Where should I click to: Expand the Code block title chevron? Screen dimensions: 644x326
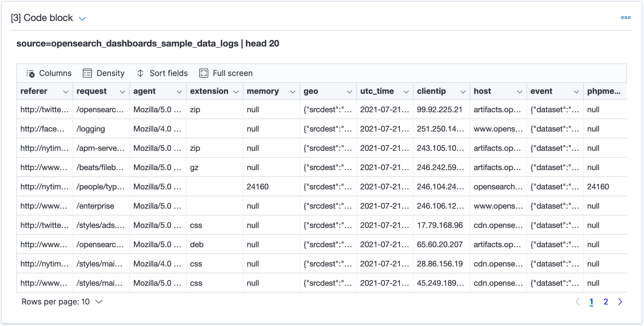coord(82,19)
